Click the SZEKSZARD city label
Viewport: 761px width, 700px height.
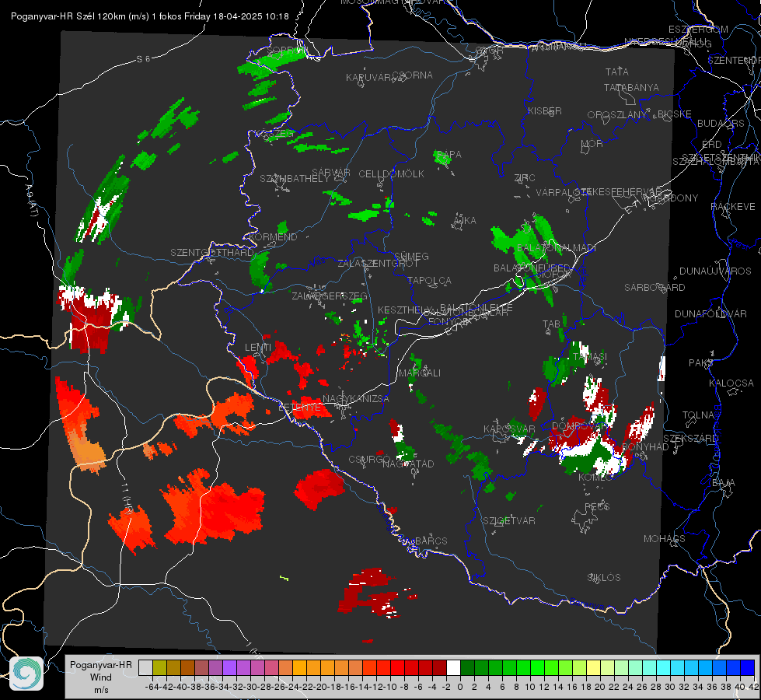tap(690, 438)
